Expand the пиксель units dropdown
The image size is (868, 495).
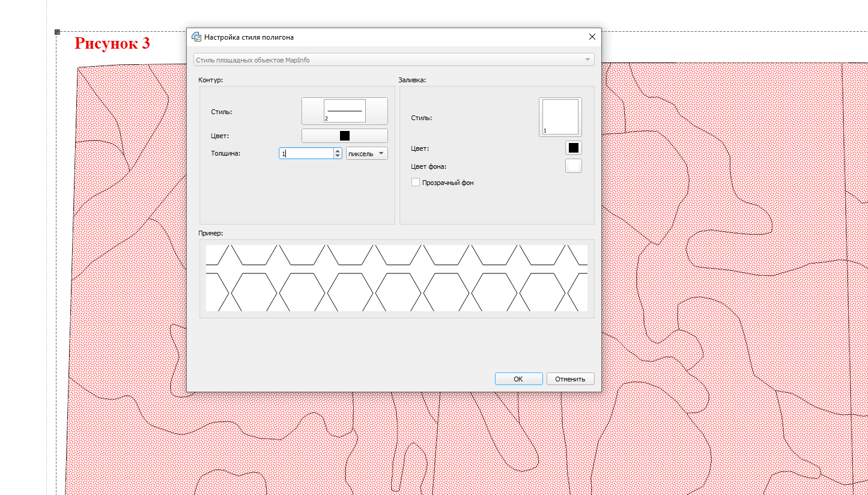(x=367, y=154)
